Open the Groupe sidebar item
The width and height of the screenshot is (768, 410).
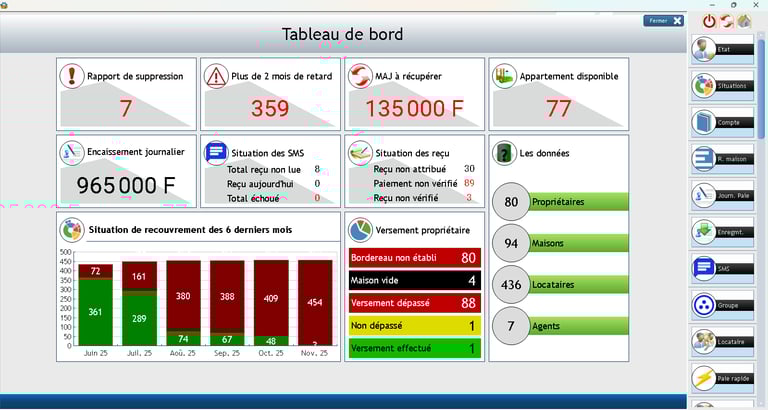pyautogui.click(x=722, y=305)
